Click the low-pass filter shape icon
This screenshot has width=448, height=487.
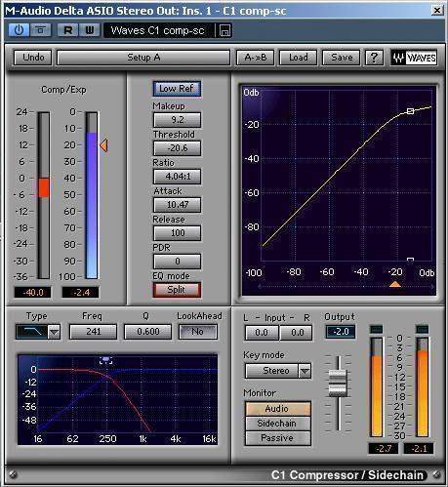tap(32, 332)
